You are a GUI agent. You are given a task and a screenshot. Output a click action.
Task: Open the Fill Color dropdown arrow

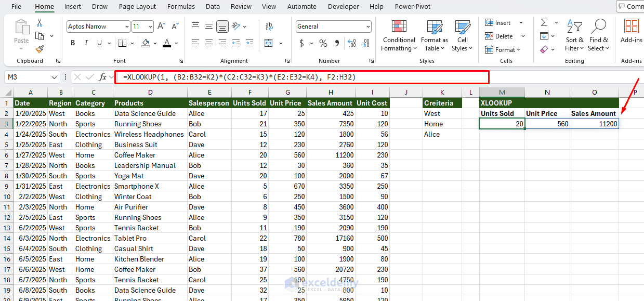point(155,43)
